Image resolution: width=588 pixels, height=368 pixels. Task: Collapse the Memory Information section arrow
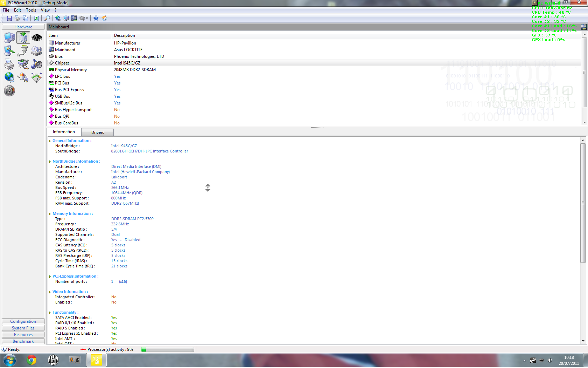click(50, 214)
